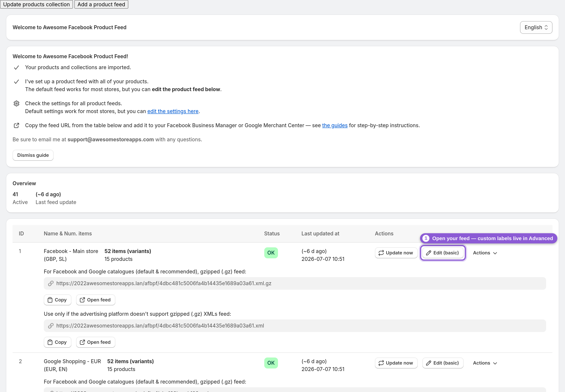Viewport: 565px width, 392px height.
Task: Open Edit (basic) for Google Shopping - EUR
Action: [443, 363]
